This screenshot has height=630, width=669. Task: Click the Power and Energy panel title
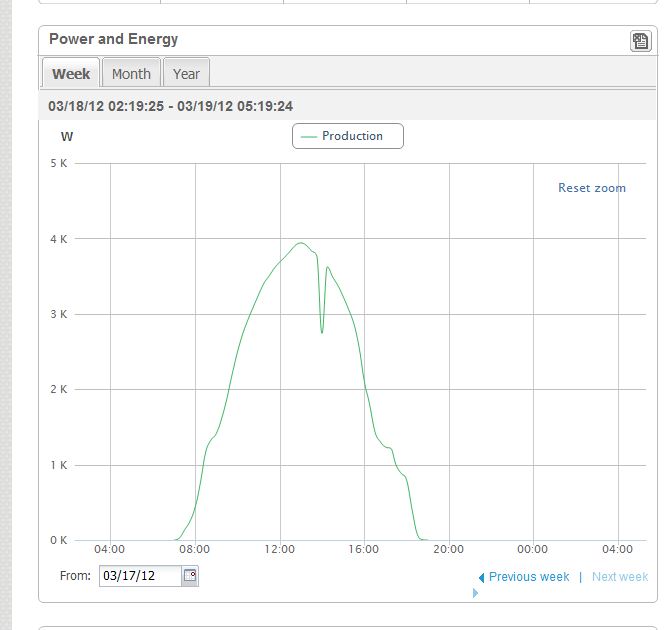tap(113, 39)
